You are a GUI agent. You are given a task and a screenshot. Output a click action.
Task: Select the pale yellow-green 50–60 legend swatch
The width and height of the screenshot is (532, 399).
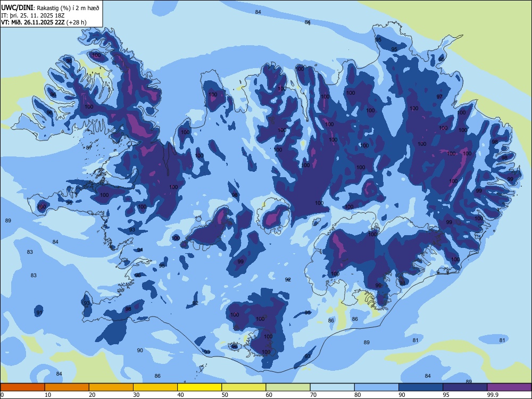click(x=244, y=387)
